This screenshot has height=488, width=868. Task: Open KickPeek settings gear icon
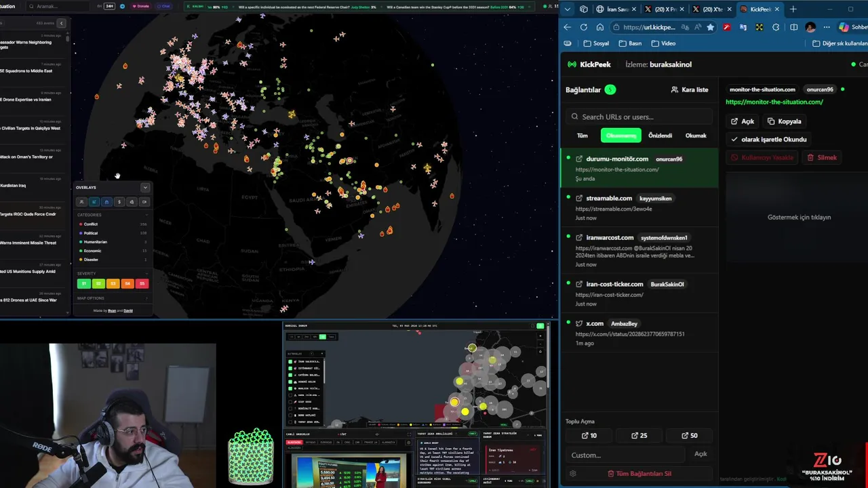pos(573,474)
